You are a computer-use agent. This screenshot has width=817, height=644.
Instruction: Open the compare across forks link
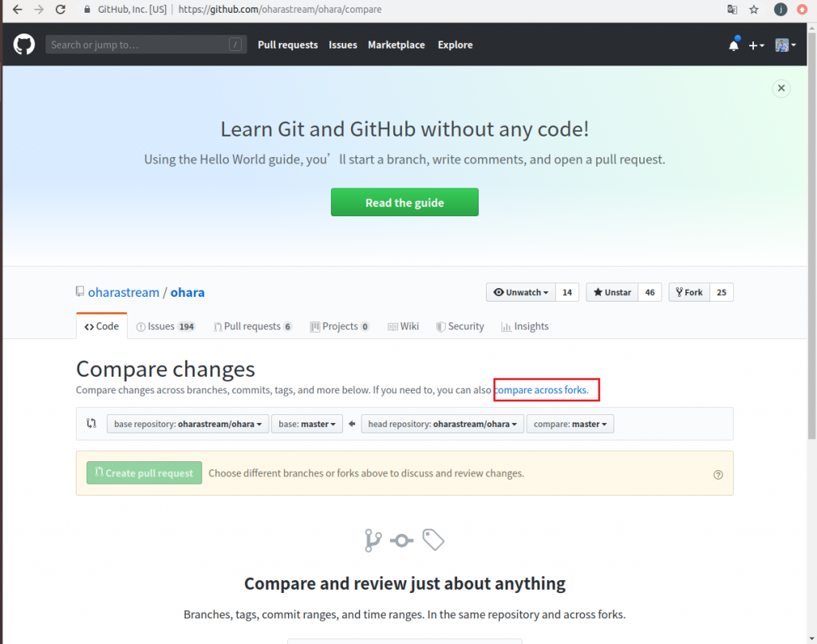tap(542, 389)
